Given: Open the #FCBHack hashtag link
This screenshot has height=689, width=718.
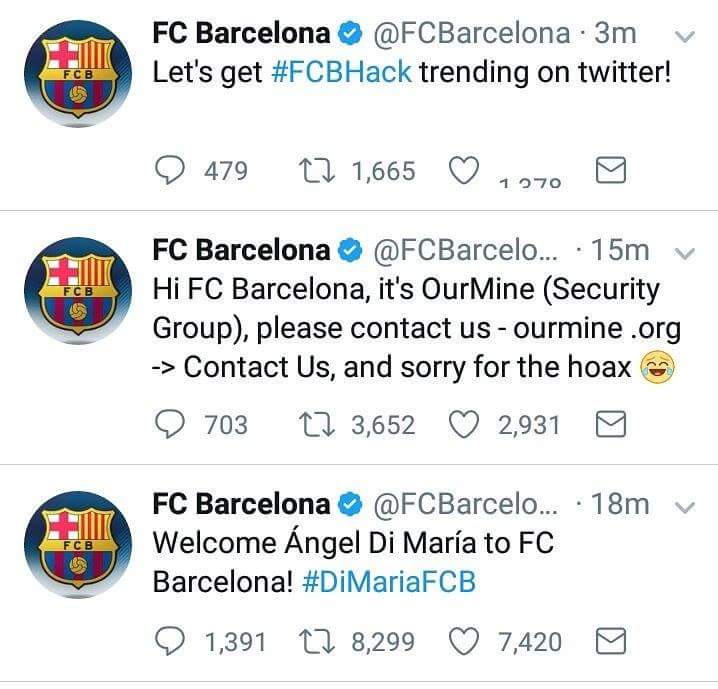Looking at the screenshot, I should (x=342, y=72).
